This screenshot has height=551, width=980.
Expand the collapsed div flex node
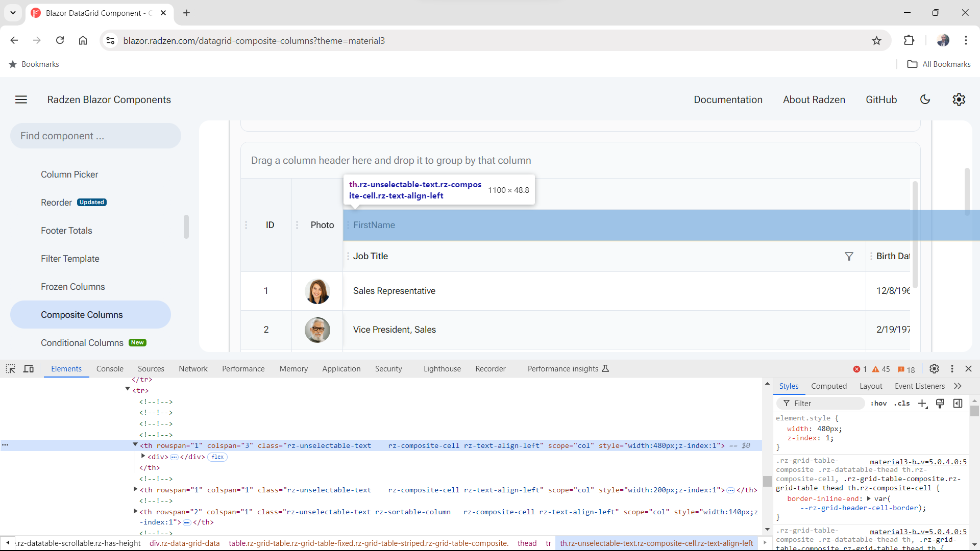(143, 456)
